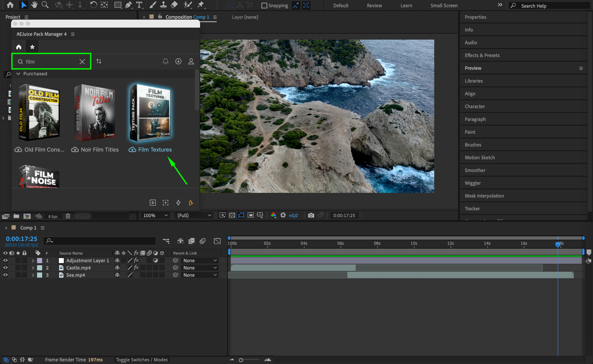Viewport: 593px width, 364px height.
Task: Select the Pen tool in toolbar
Action: click(x=128, y=5)
